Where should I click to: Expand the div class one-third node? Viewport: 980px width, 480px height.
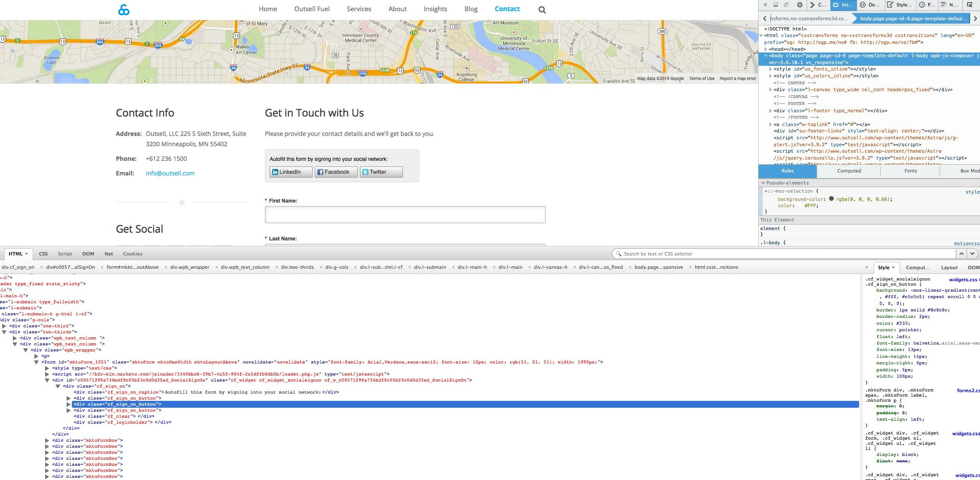[4, 326]
